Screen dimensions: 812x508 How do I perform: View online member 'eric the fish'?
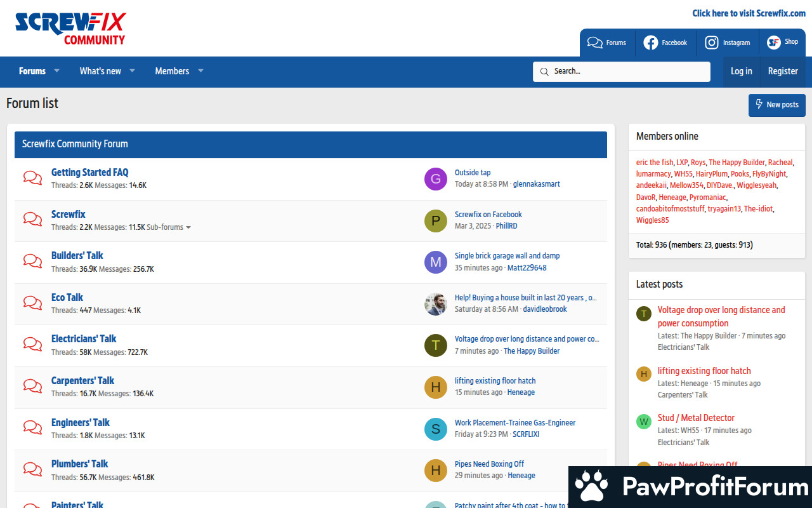pyautogui.click(x=655, y=163)
